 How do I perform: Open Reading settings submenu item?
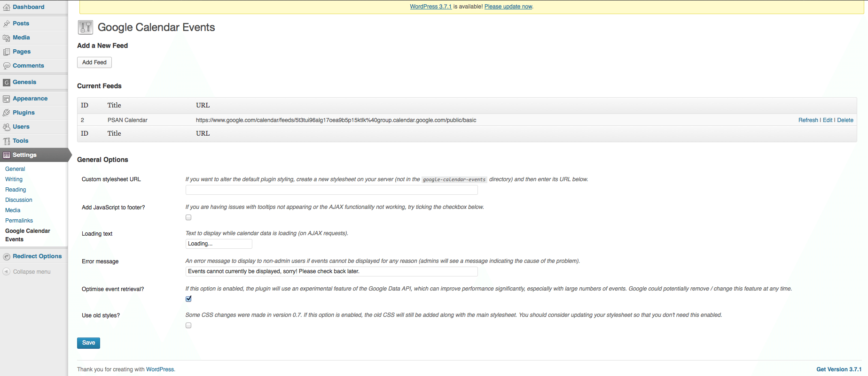click(16, 190)
